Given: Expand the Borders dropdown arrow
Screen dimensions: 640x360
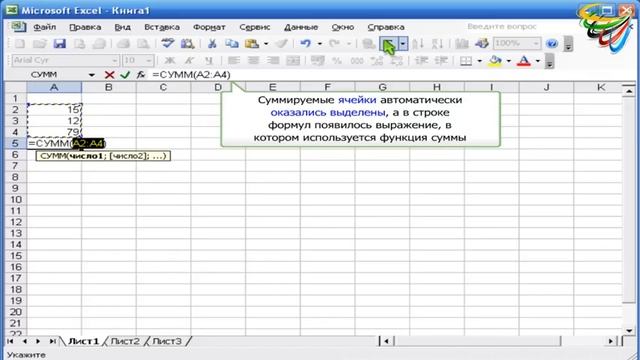Looking at the screenshot, I should pyautogui.click(x=479, y=61).
